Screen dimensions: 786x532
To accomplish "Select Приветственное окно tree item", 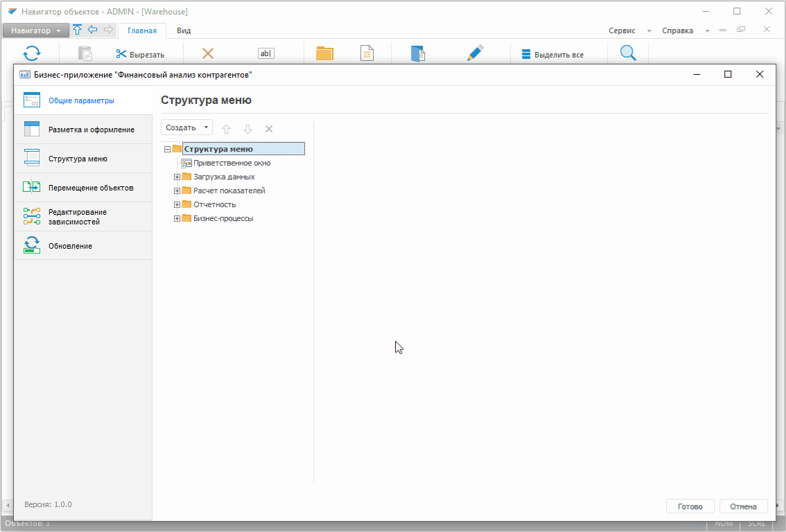I will pyautogui.click(x=232, y=163).
